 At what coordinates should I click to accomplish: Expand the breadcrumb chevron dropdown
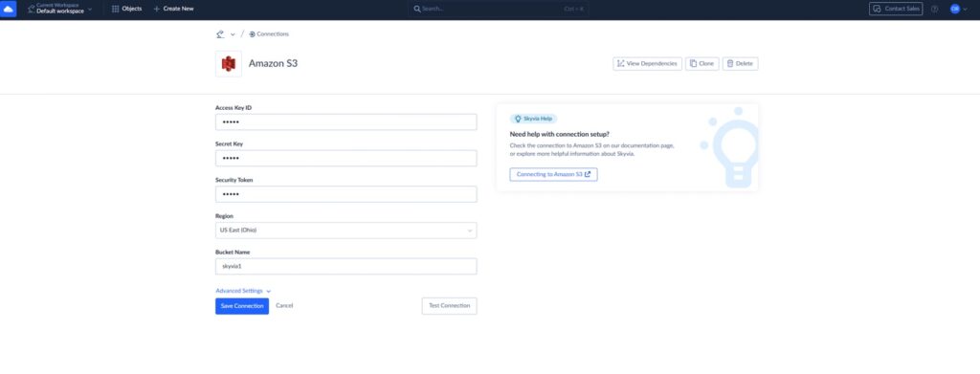[x=233, y=34]
